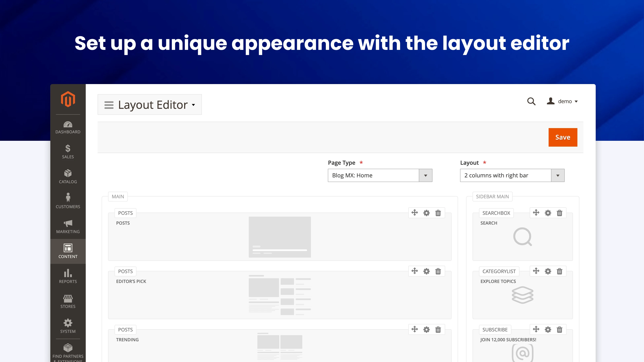
Task: Click move handle of Trending posts block
Action: point(415,329)
